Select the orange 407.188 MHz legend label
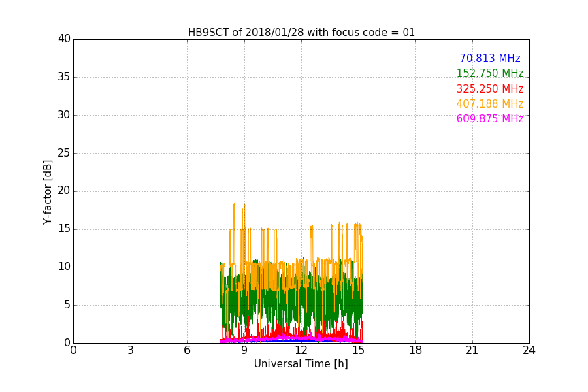The image size is (588, 392). tap(490, 103)
